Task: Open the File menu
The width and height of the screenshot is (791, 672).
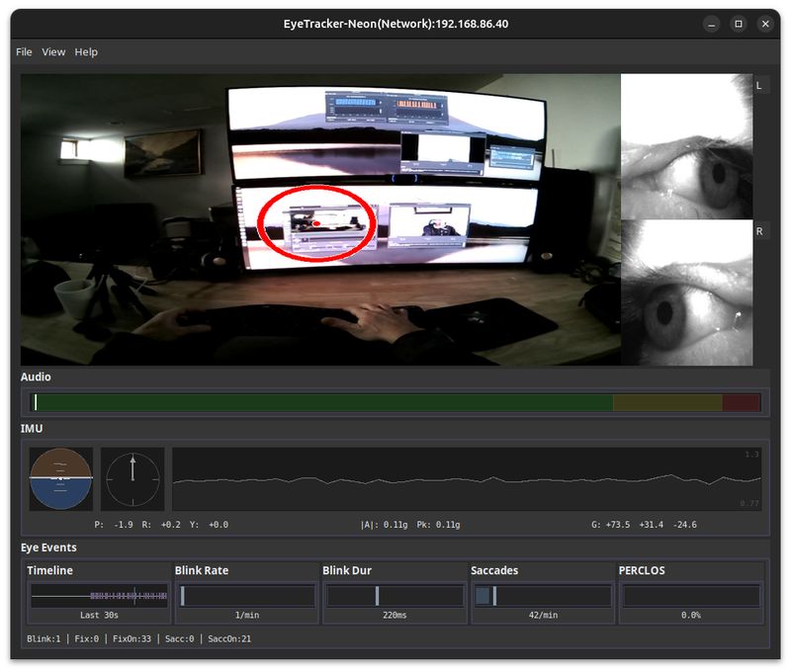Action: [x=23, y=51]
